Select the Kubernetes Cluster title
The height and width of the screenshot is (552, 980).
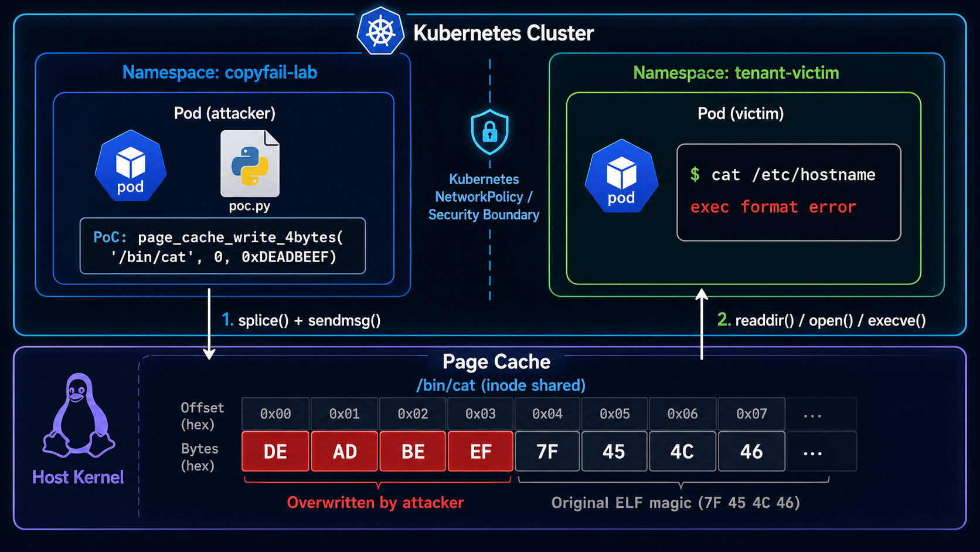[503, 33]
